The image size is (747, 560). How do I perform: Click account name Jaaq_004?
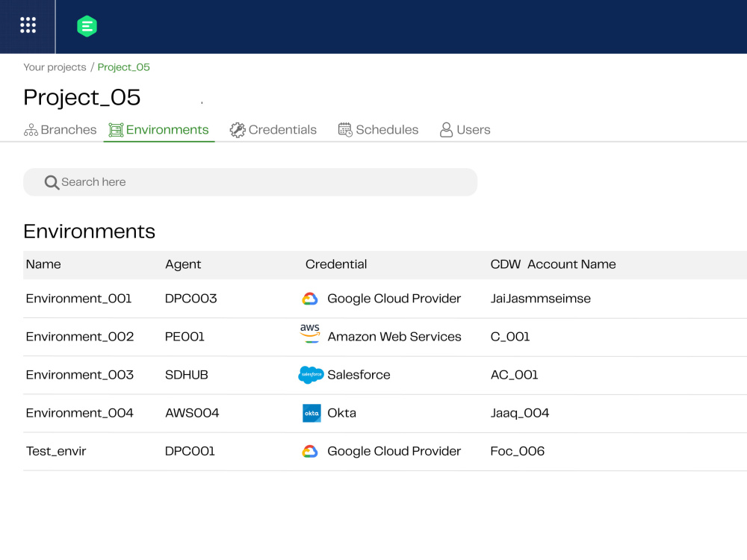click(x=520, y=413)
